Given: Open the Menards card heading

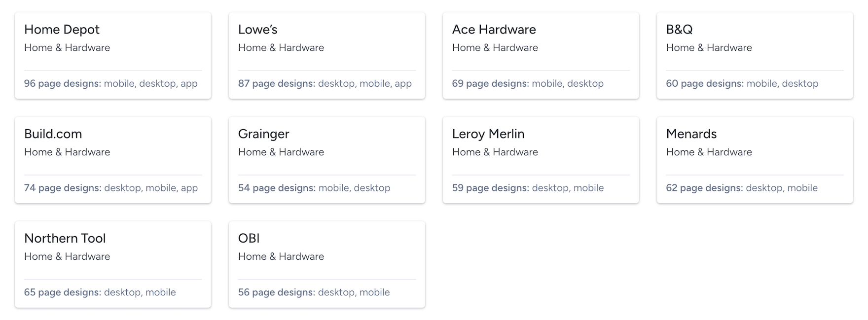Looking at the screenshot, I should pyautogui.click(x=691, y=134).
